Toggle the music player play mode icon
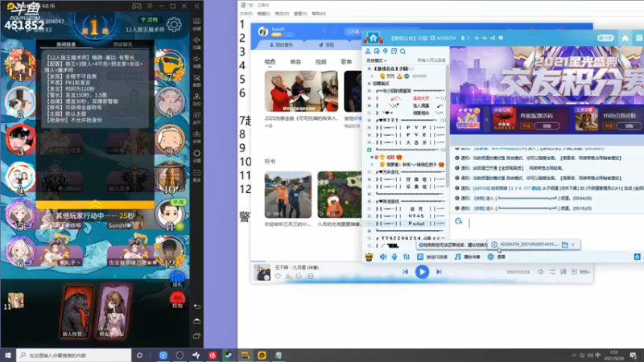The width and height of the screenshot is (644, 362). click(x=552, y=272)
